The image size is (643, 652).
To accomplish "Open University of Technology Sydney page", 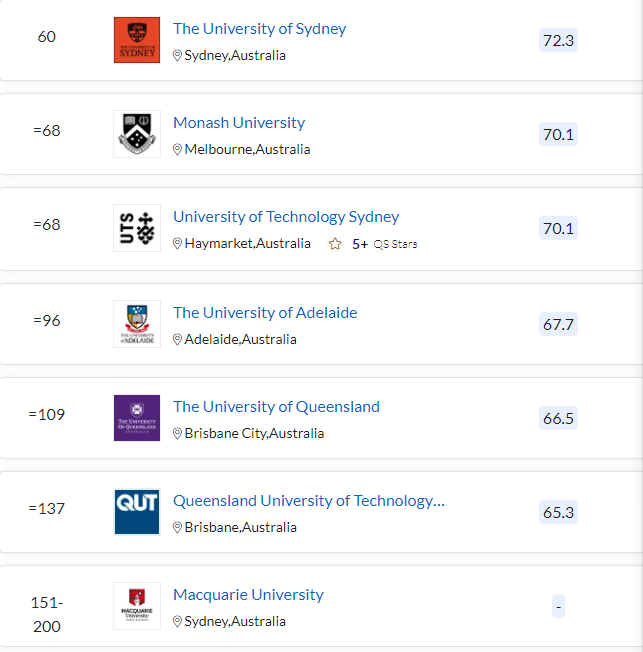I will point(286,217).
